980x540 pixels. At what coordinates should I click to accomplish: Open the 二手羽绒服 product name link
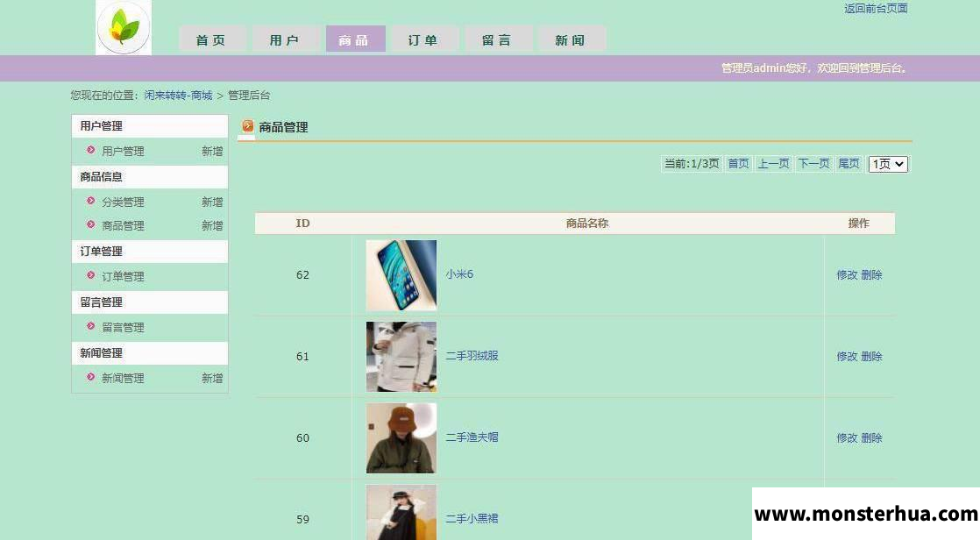click(472, 356)
